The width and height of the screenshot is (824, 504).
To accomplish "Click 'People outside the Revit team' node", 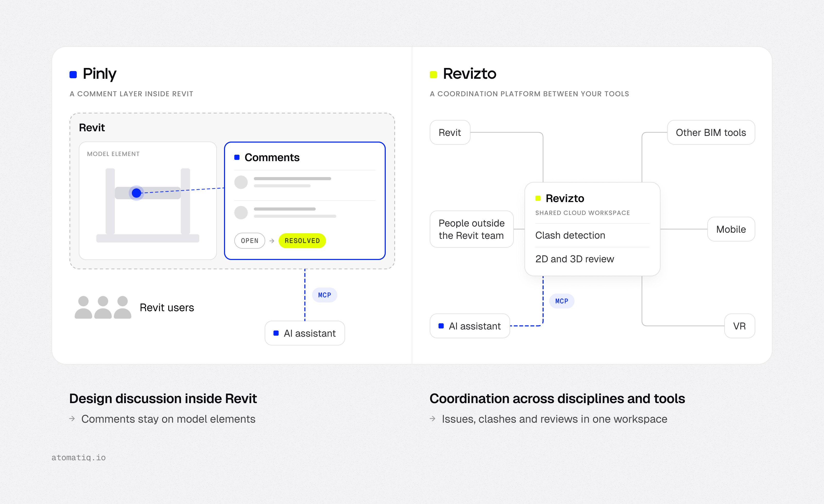I will (471, 229).
